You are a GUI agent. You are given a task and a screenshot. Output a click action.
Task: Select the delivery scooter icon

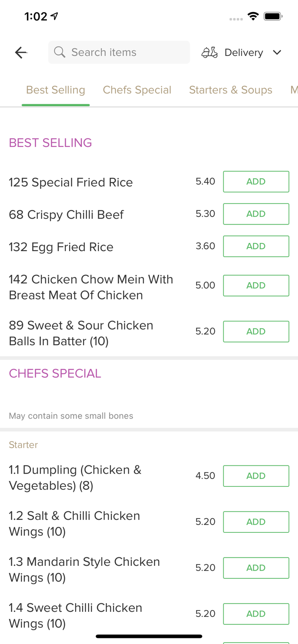click(x=209, y=52)
